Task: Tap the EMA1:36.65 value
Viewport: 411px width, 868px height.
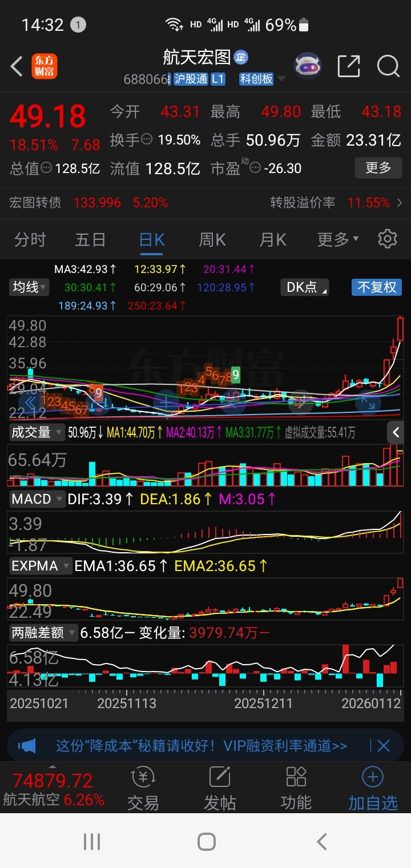Action: pyautogui.click(x=121, y=566)
